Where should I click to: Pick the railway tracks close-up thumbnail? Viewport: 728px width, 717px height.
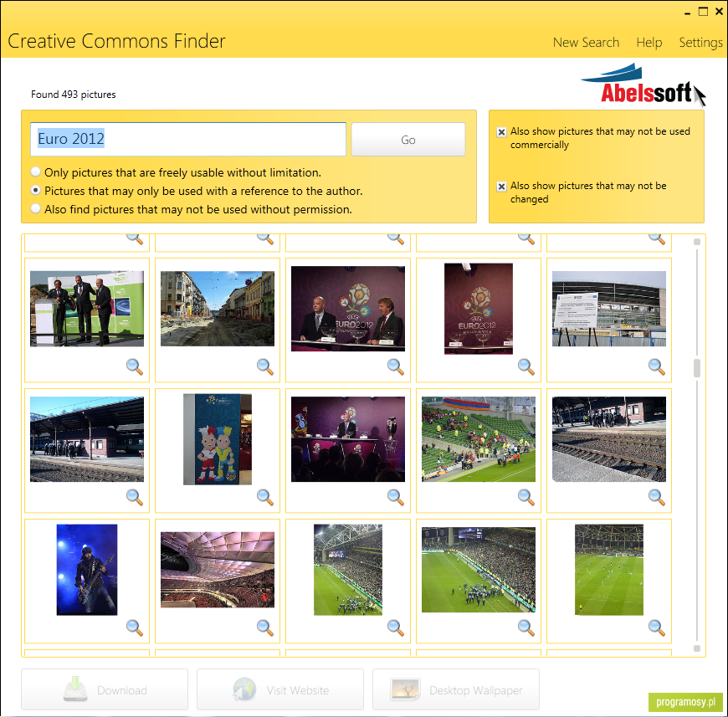(x=609, y=439)
